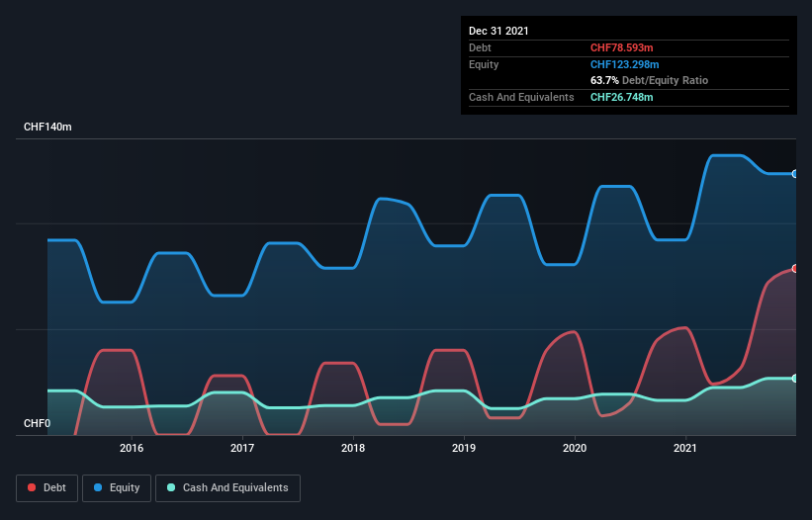Click the 2020 axis label
The height and width of the screenshot is (520, 812).
tap(575, 448)
